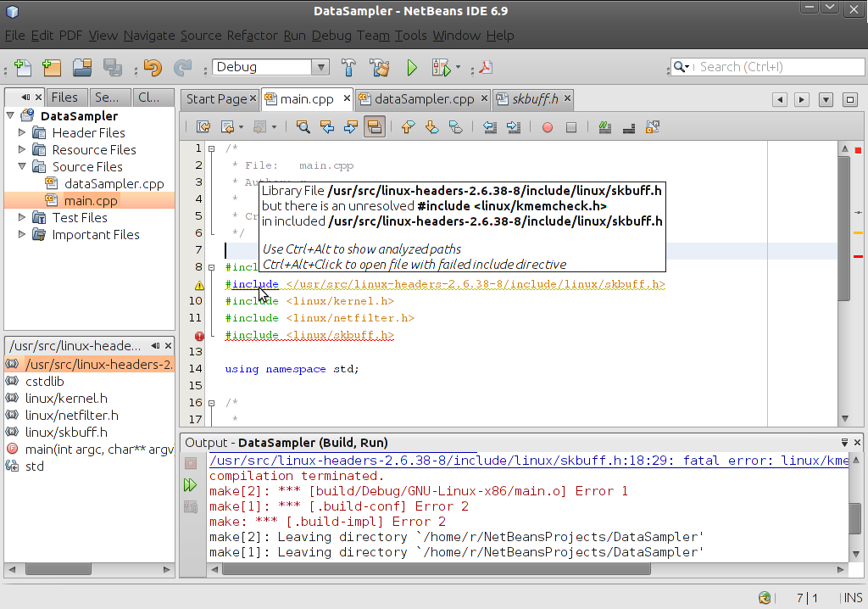
Task: Collapse the Source Files folder
Action: (23, 167)
